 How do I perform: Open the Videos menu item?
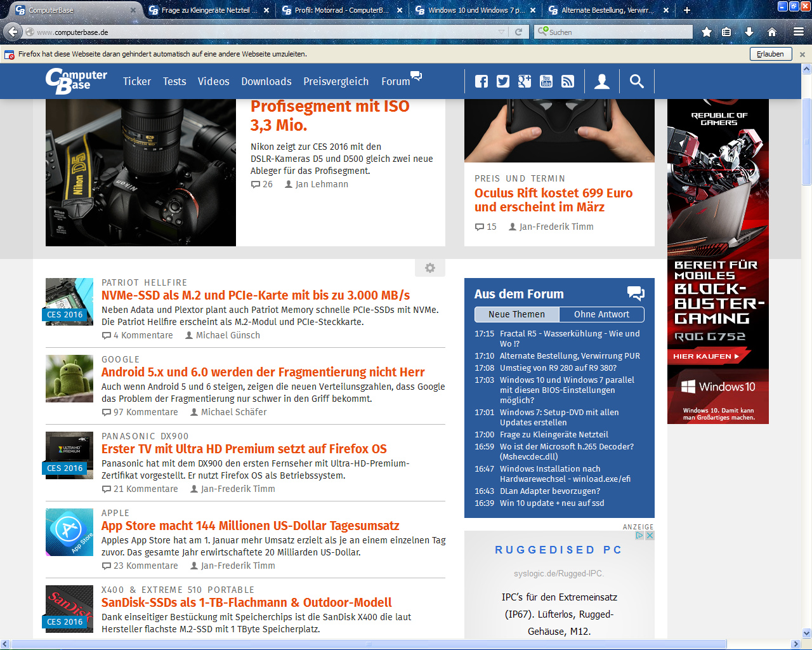click(x=214, y=81)
